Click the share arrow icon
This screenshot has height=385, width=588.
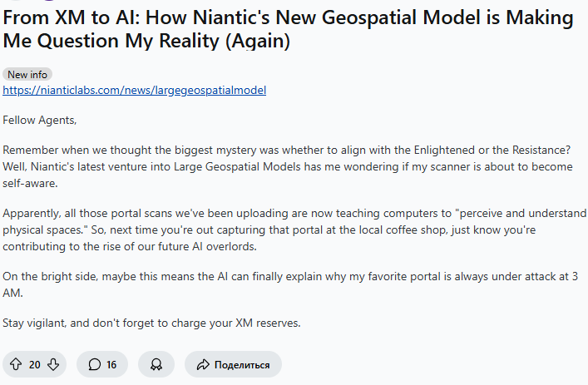[202, 364]
